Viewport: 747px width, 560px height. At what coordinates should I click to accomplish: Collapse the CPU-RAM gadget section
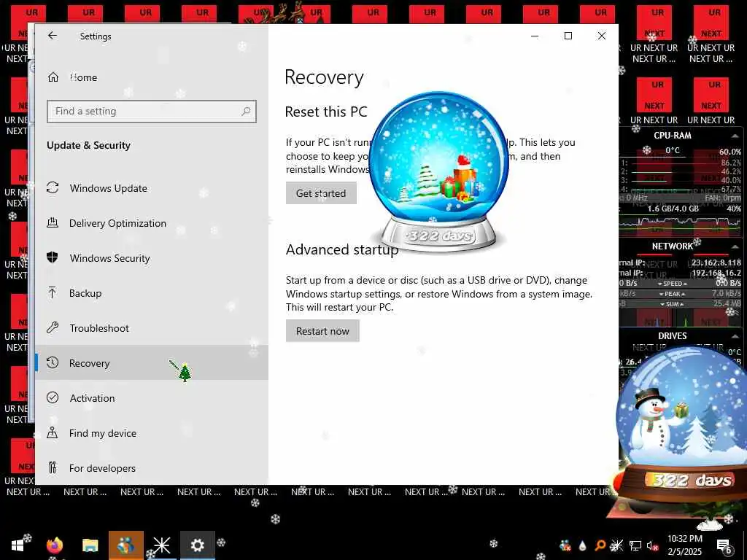(x=735, y=136)
